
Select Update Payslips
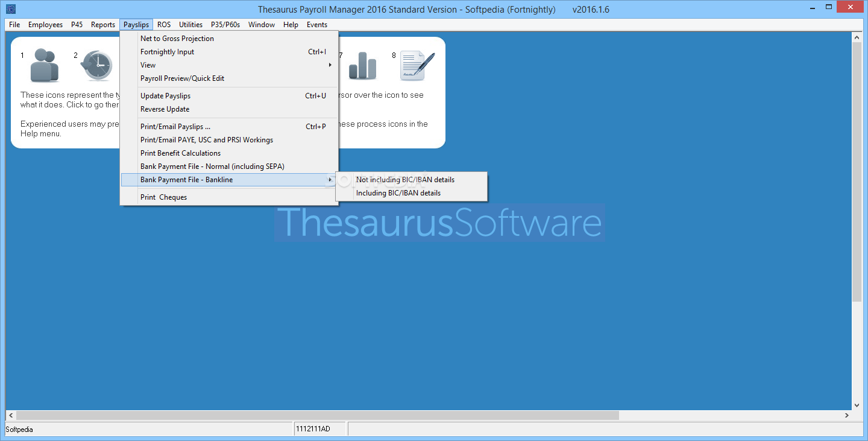coord(229,96)
